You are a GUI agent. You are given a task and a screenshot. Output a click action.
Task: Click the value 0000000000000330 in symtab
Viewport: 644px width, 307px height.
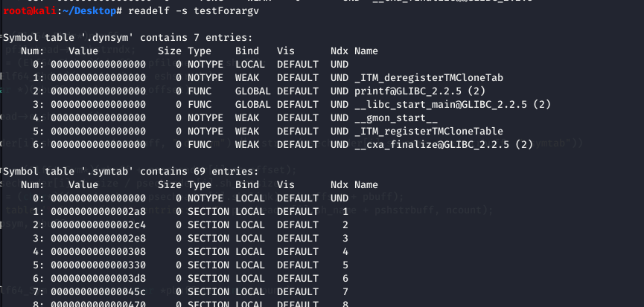[x=98, y=265]
